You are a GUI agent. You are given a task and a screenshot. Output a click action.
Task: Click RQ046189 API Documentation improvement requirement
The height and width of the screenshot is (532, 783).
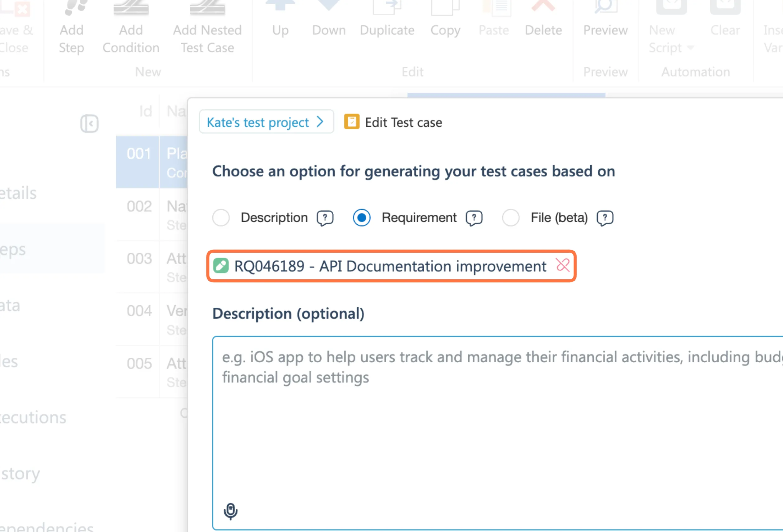[x=390, y=266]
